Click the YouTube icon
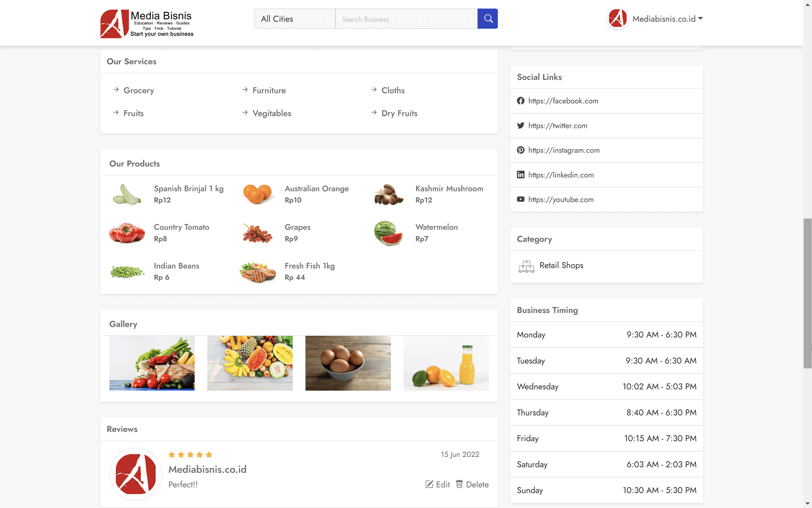This screenshot has width=812, height=508. click(521, 199)
